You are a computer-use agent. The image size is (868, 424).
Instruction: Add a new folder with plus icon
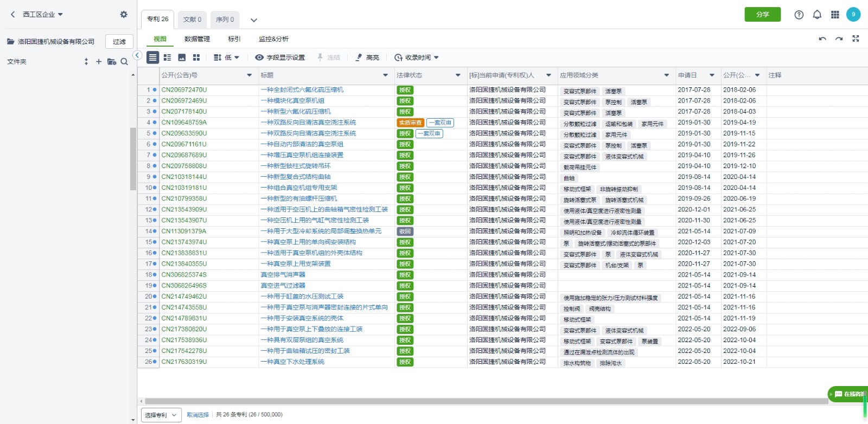point(99,62)
